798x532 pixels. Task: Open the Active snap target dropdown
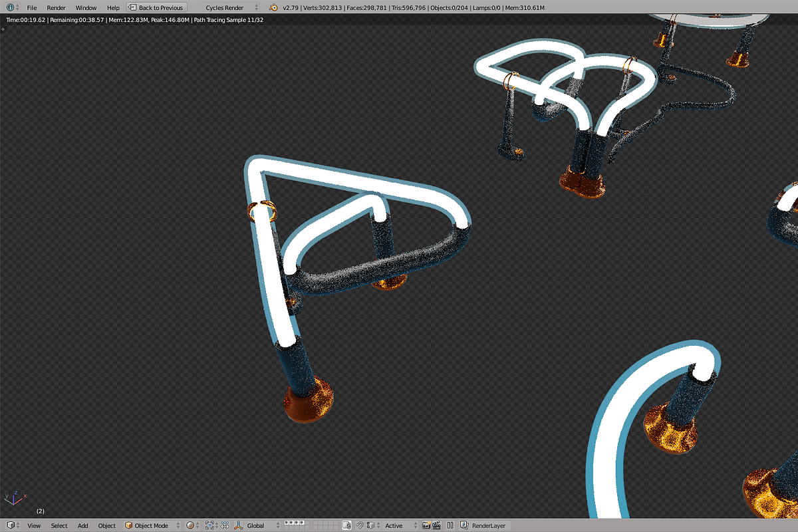(x=400, y=525)
